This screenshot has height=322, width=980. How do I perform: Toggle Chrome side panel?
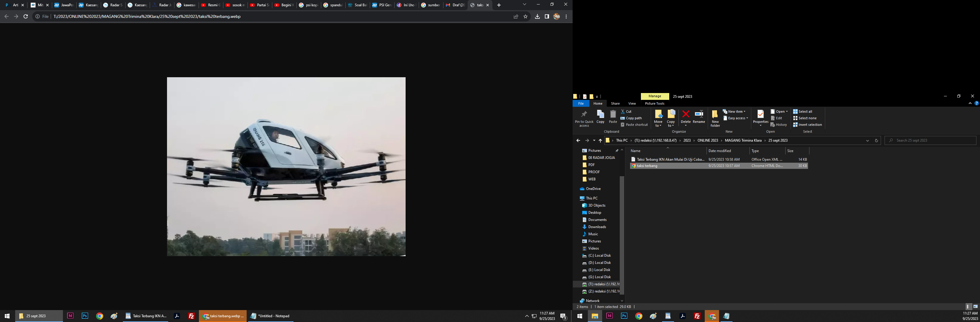(x=547, y=16)
